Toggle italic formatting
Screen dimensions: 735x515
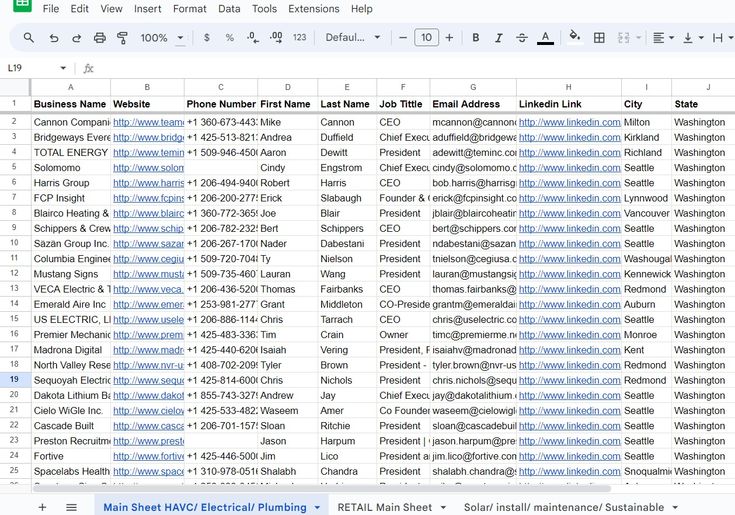click(x=499, y=37)
